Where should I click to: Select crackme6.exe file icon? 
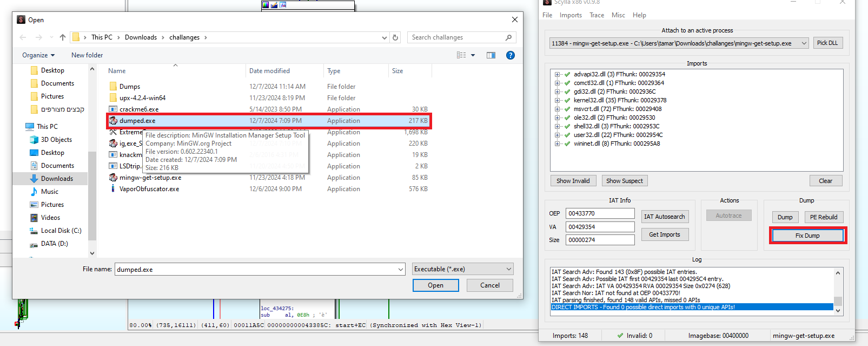pos(113,109)
